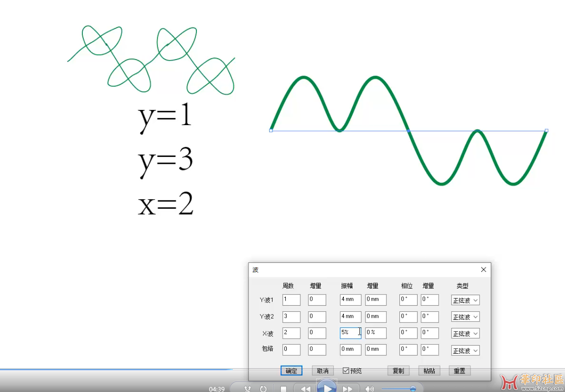Close the 波 dialog with X
Screen dimensions: 565x392
[483, 270]
